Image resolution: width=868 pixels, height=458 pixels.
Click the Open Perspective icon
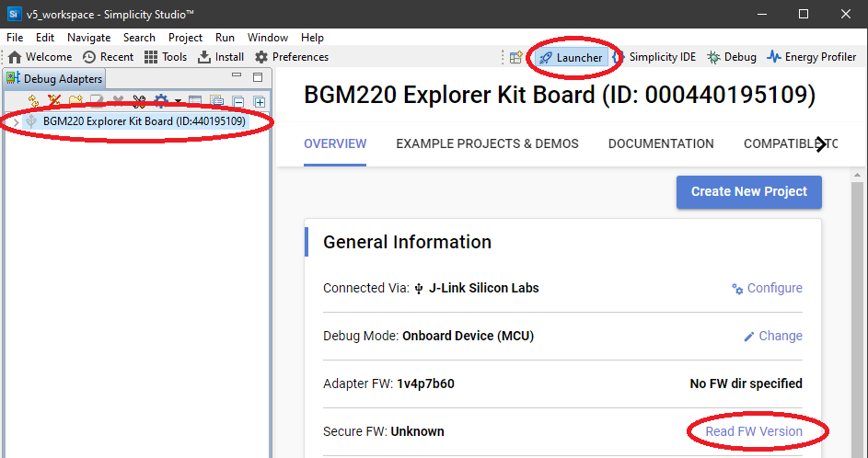pyautogui.click(x=516, y=58)
